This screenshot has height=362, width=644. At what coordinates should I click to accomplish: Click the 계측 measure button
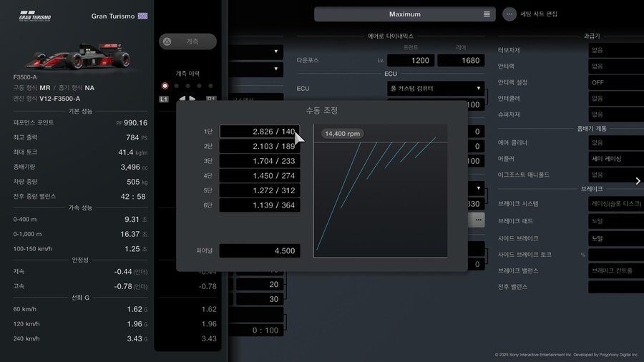tap(187, 41)
